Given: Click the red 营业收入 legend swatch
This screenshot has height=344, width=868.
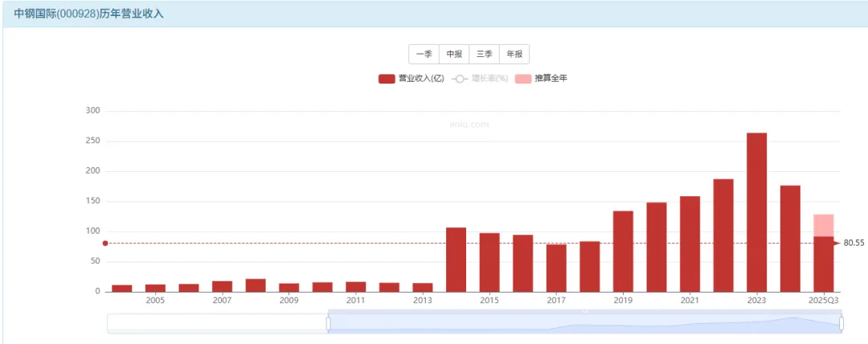Looking at the screenshot, I should pyautogui.click(x=387, y=79).
